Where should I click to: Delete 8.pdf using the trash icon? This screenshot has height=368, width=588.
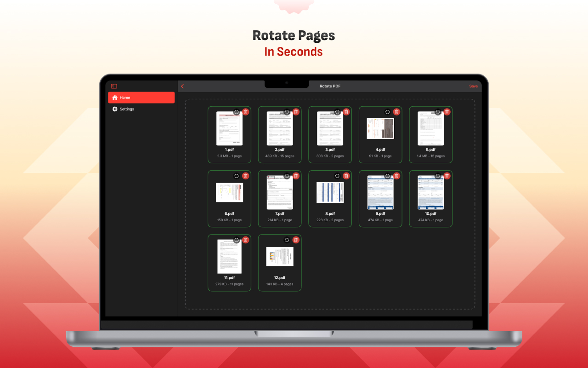point(346,176)
